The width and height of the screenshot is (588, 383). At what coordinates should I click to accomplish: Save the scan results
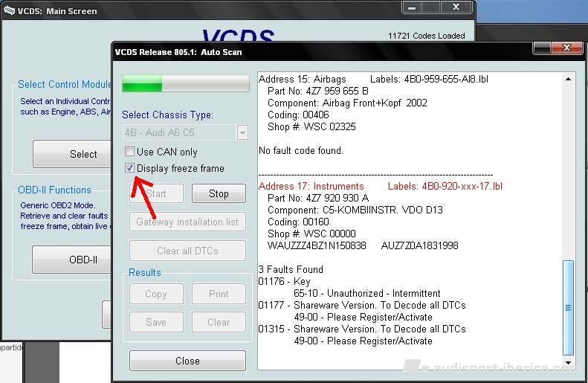point(156,322)
